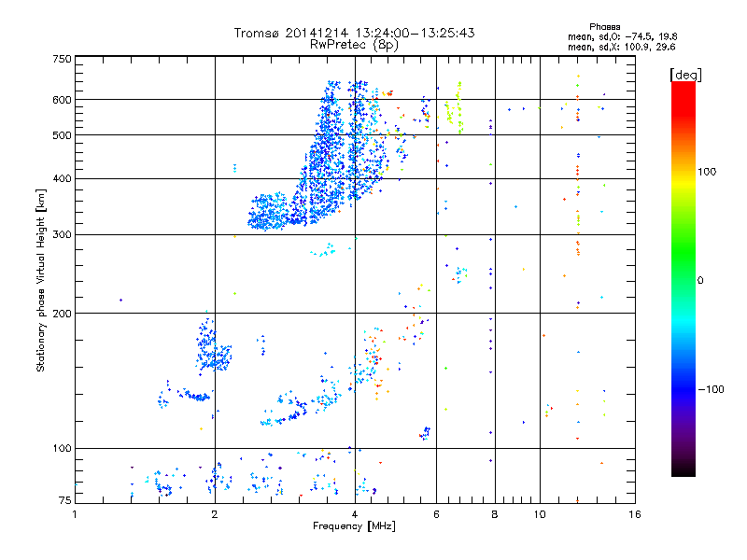Viewport: 747px width, 560px height.
Task: Click the 4 frequency axis tick label
Action: coord(355,514)
